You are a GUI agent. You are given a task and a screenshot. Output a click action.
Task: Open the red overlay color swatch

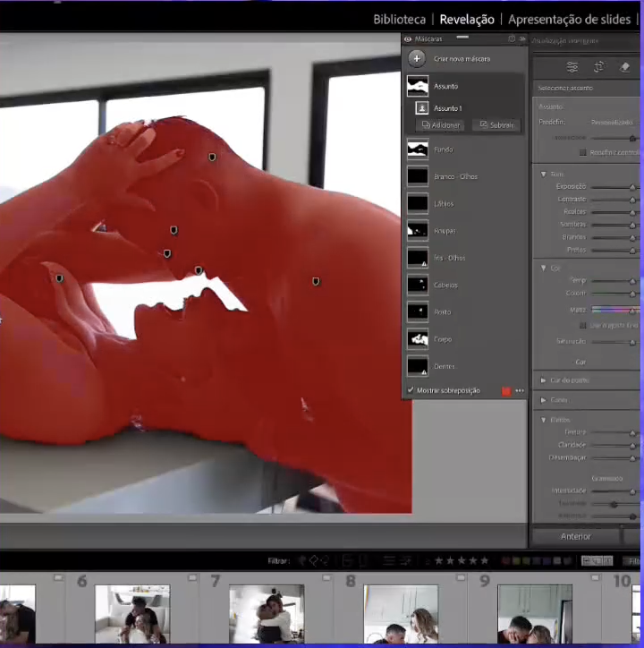click(506, 391)
